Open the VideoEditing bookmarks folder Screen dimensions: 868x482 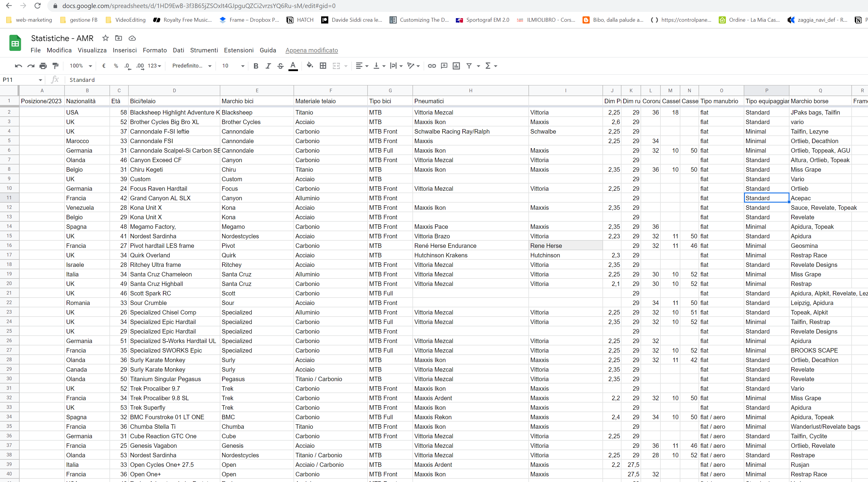(126, 20)
